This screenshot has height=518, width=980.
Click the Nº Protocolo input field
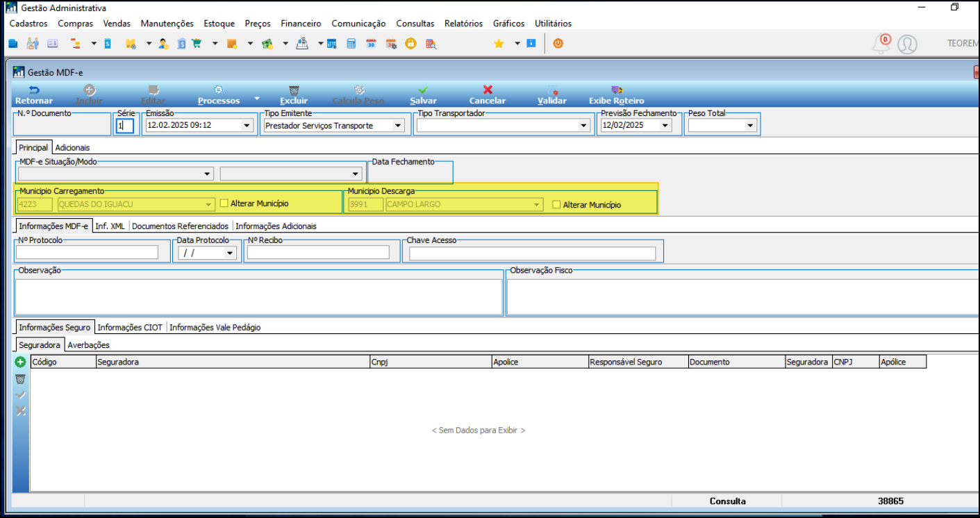87,252
